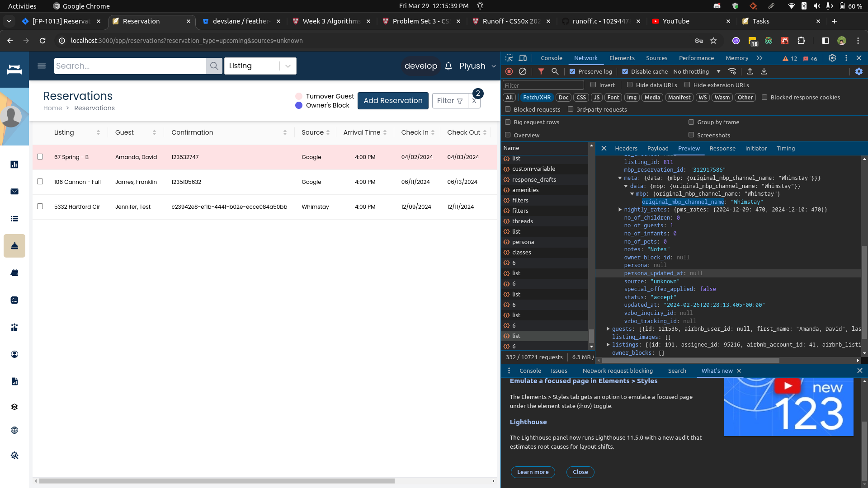Click the Export HAR download icon
Viewport: 868px width, 488px height.
pyautogui.click(x=764, y=71)
